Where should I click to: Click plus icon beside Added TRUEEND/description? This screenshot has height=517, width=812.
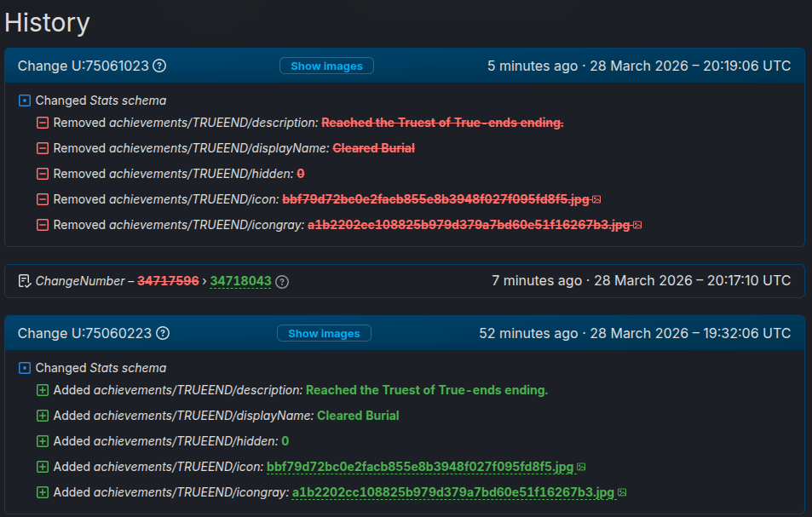coord(43,390)
